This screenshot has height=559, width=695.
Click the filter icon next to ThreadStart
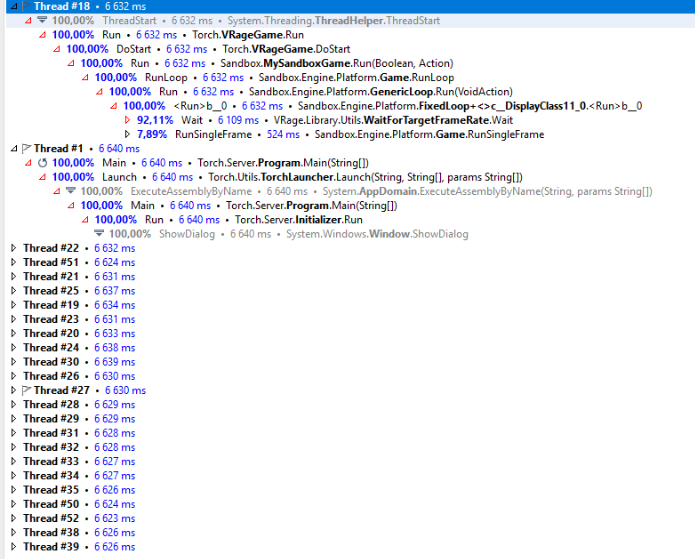(42, 20)
